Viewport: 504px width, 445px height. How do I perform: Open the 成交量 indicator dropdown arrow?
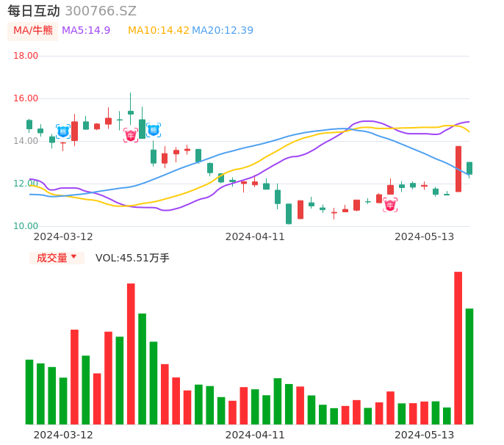point(73,257)
